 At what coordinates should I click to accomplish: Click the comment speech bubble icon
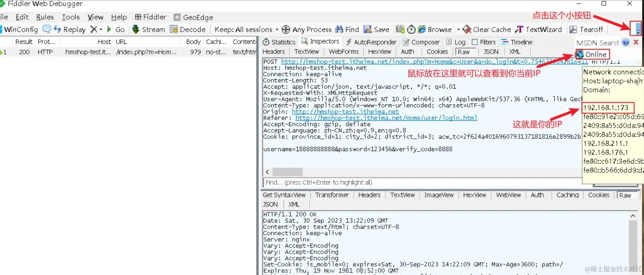(x=46, y=29)
